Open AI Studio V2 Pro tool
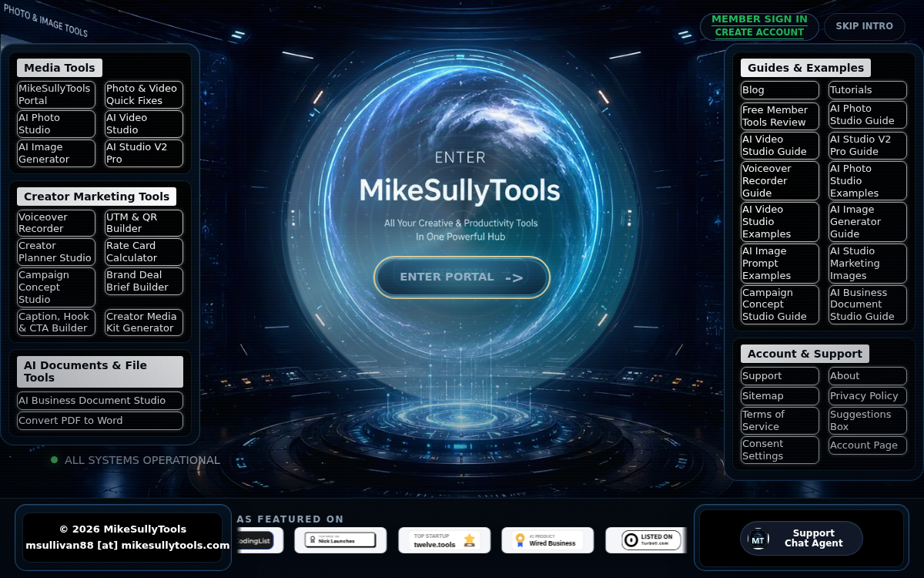 [144, 153]
